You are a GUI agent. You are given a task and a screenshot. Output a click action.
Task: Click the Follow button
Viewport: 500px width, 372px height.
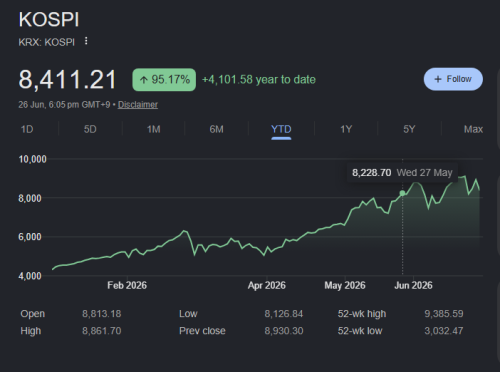(x=453, y=79)
